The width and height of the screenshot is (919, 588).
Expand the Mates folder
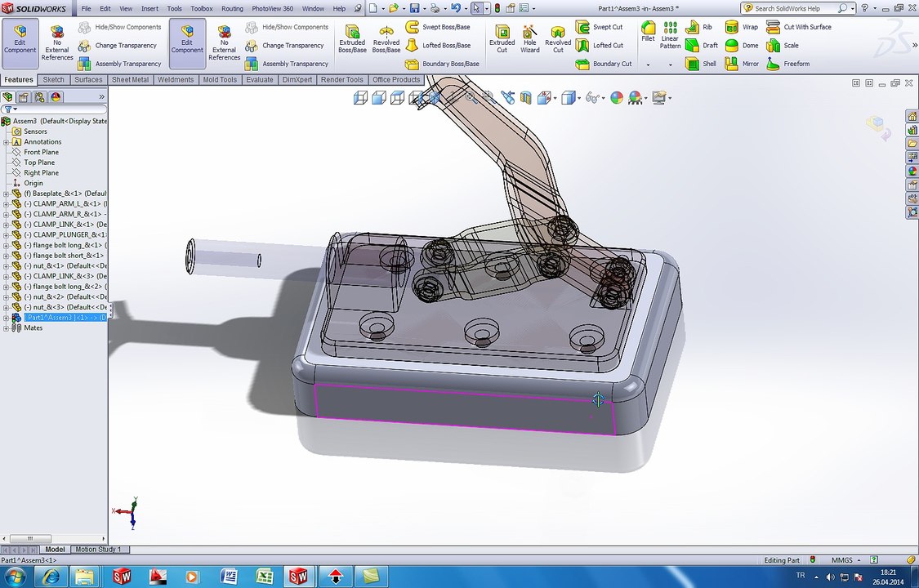point(6,328)
